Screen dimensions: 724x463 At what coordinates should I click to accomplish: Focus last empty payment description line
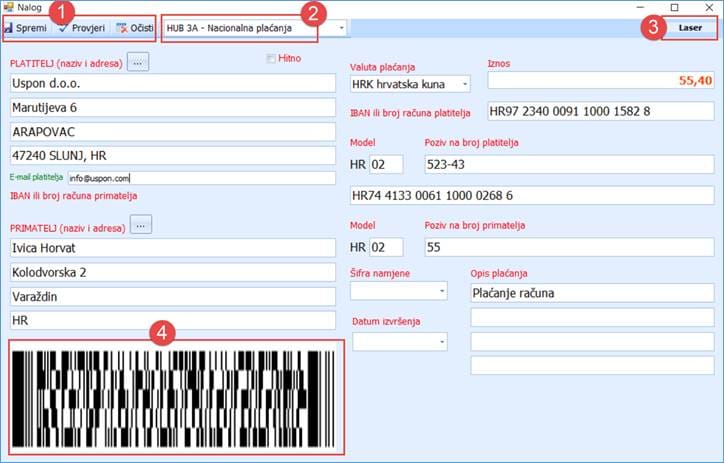click(x=592, y=366)
